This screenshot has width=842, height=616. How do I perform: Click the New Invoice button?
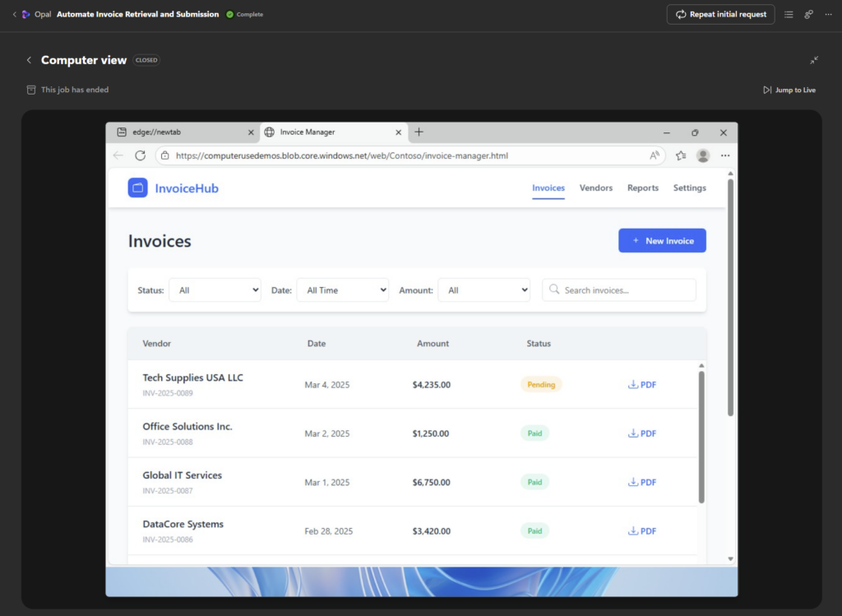(662, 241)
